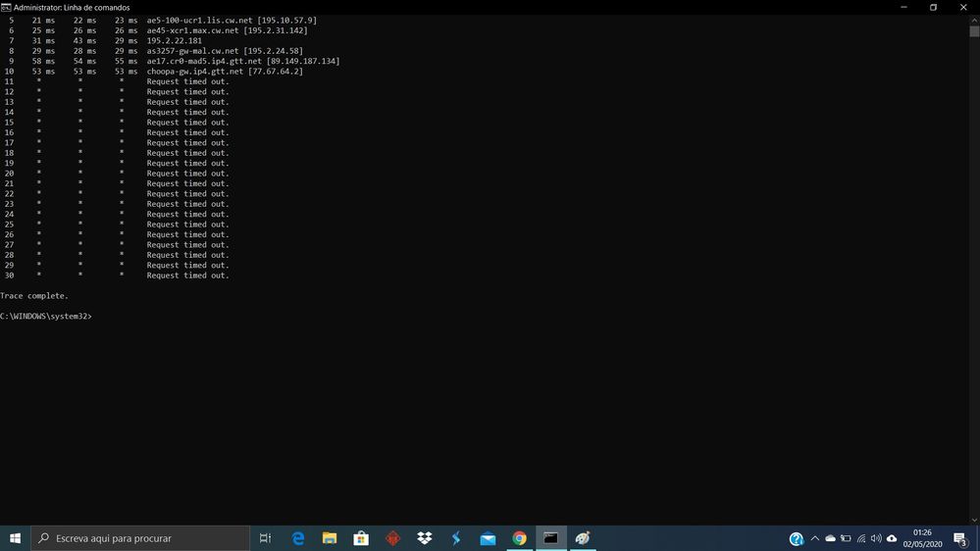Click the scroll up arrow of console scrollbar
The height and width of the screenshot is (551, 980).
pyautogui.click(x=974, y=20)
